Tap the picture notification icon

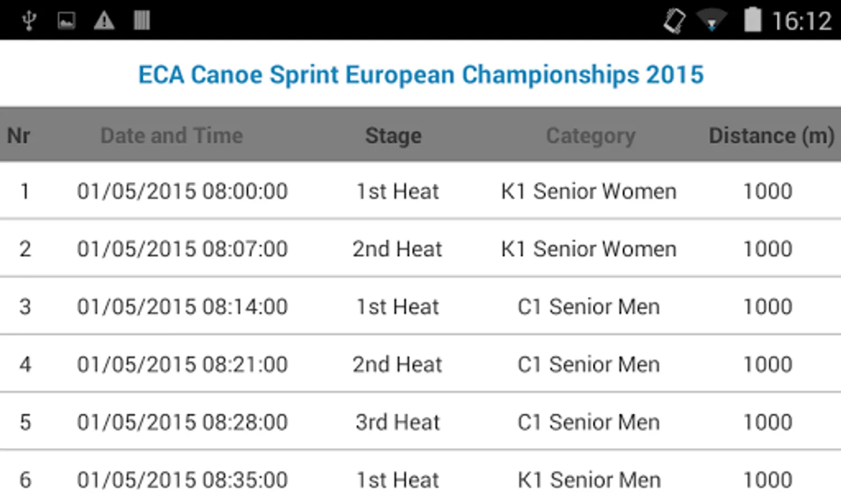[x=66, y=21]
